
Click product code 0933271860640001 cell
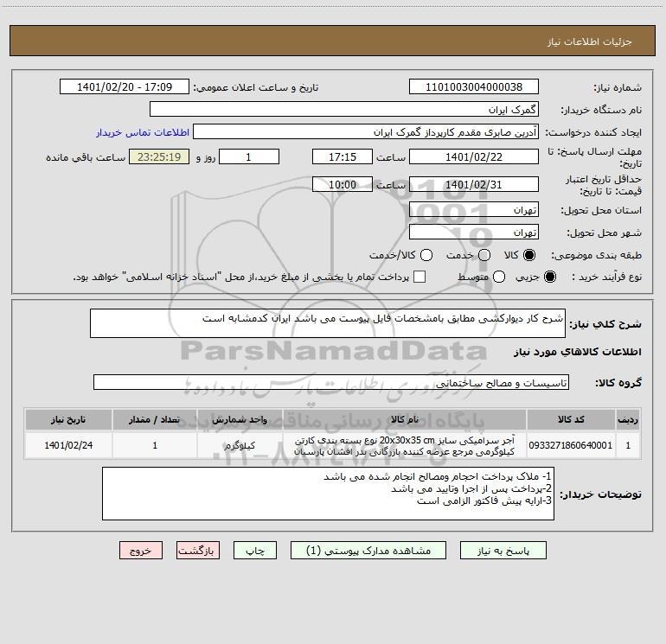[571, 445]
